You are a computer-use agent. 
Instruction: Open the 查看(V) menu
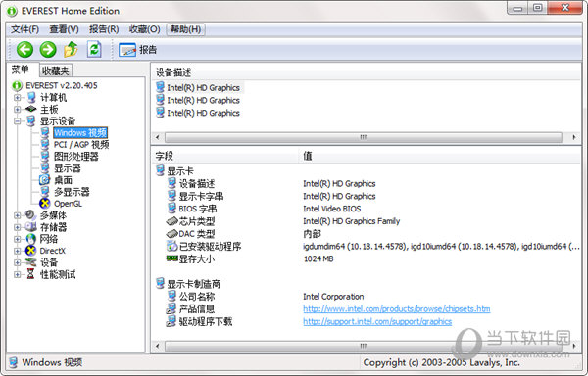tap(64, 29)
